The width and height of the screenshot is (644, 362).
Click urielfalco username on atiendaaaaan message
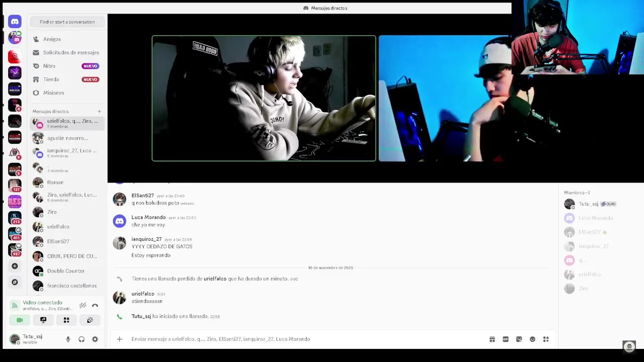143,294
